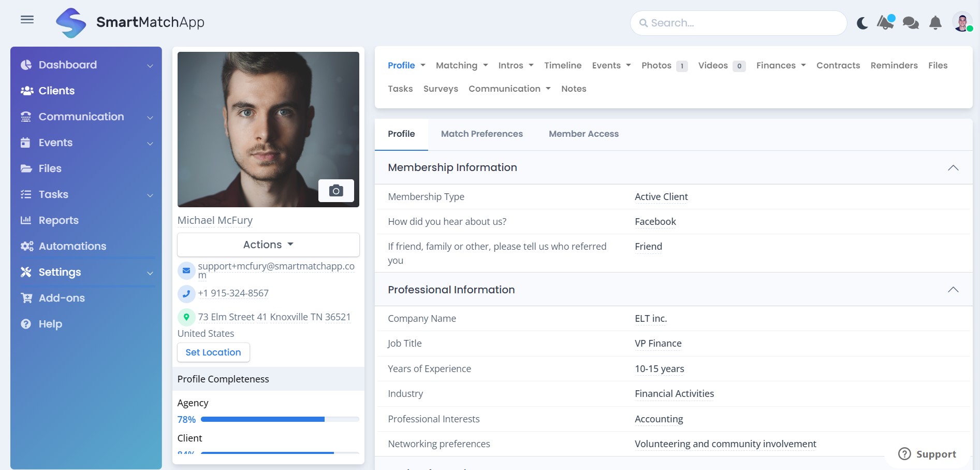The width and height of the screenshot is (980, 470).
Task: Toggle the sidebar with the hamburger menu
Action: coord(27,19)
